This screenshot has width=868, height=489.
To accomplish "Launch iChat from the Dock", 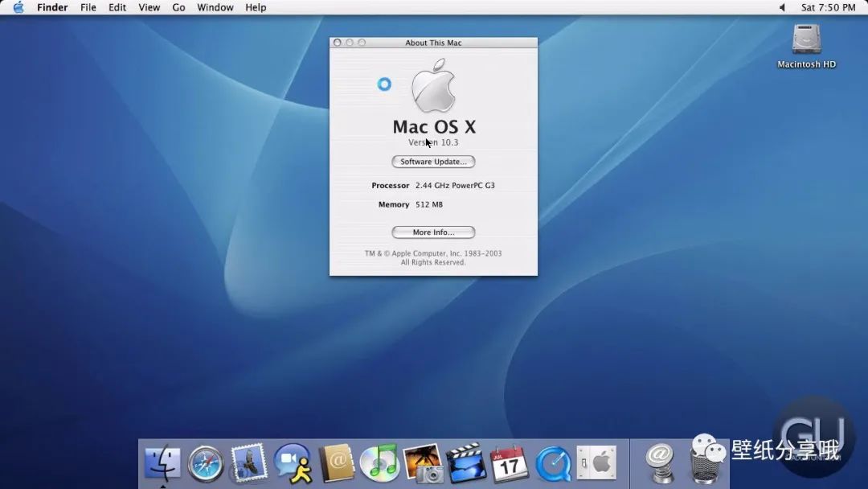I will 293,462.
